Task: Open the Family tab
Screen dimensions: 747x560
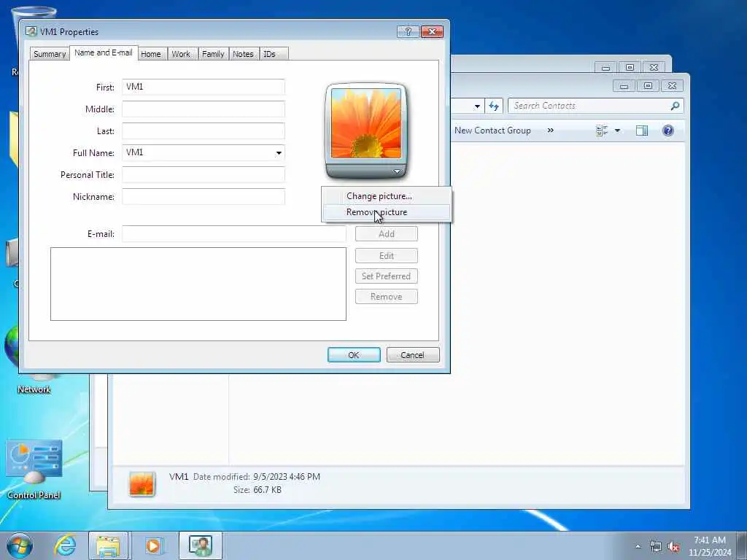Action: pyautogui.click(x=213, y=54)
